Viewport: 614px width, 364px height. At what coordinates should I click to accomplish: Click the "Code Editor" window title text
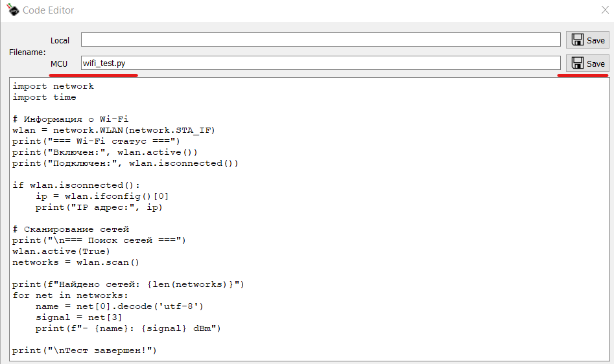tap(48, 10)
